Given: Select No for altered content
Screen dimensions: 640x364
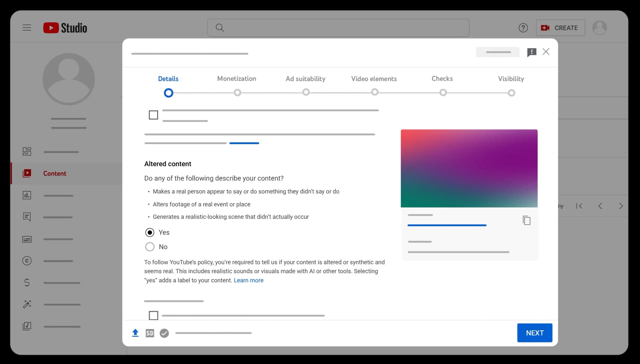Looking at the screenshot, I should (150, 247).
